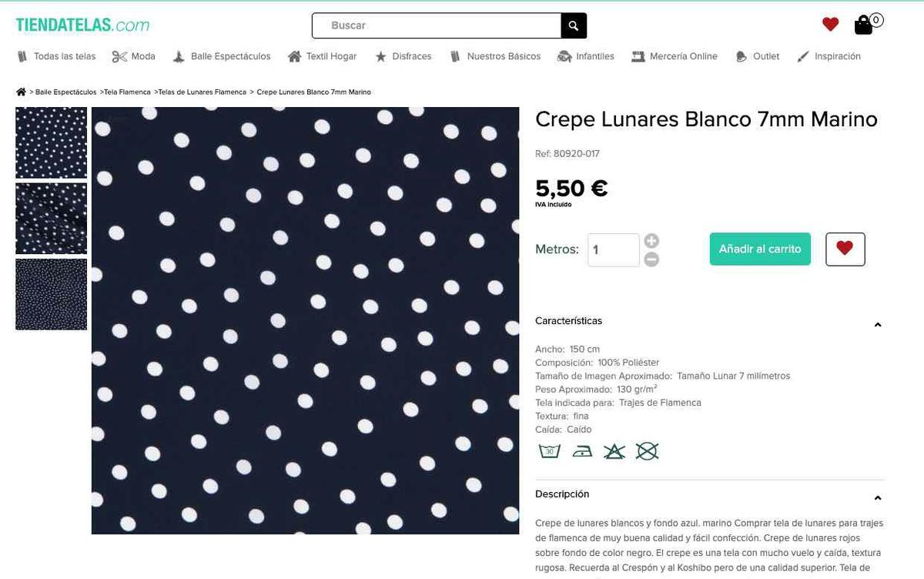Open the wishlist heart in header
Image resolution: width=924 pixels, height=579 pixels.
click(x=830, y=25)
